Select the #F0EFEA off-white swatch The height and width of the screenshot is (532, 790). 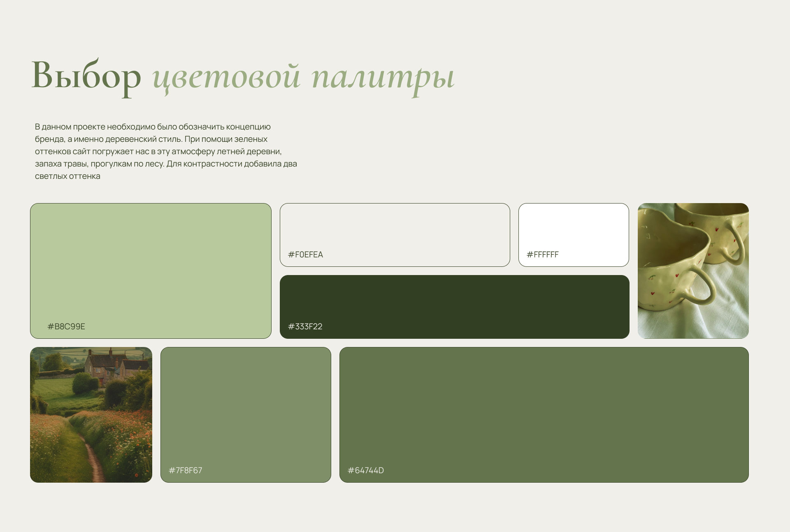click(395, 230)
